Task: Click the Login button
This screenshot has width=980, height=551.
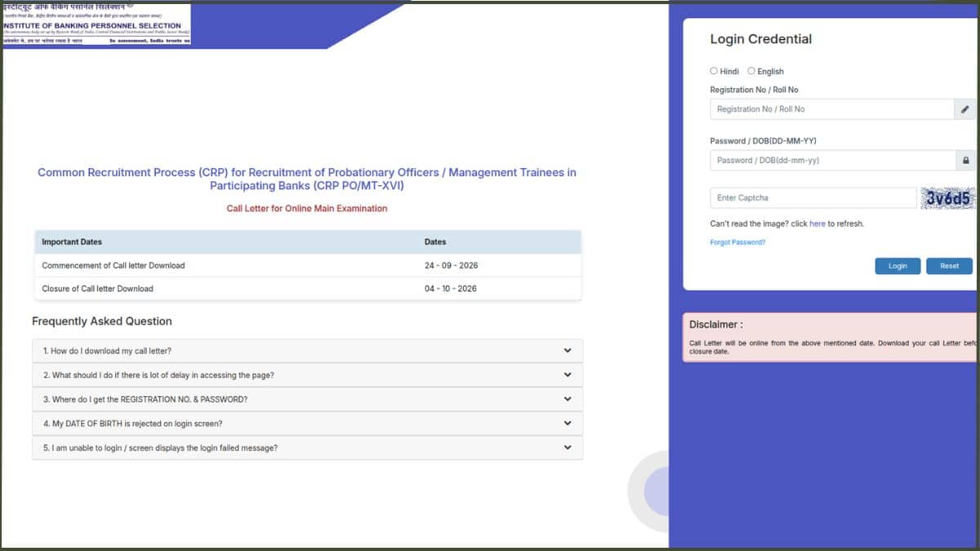Action: [x=898, y=266]
